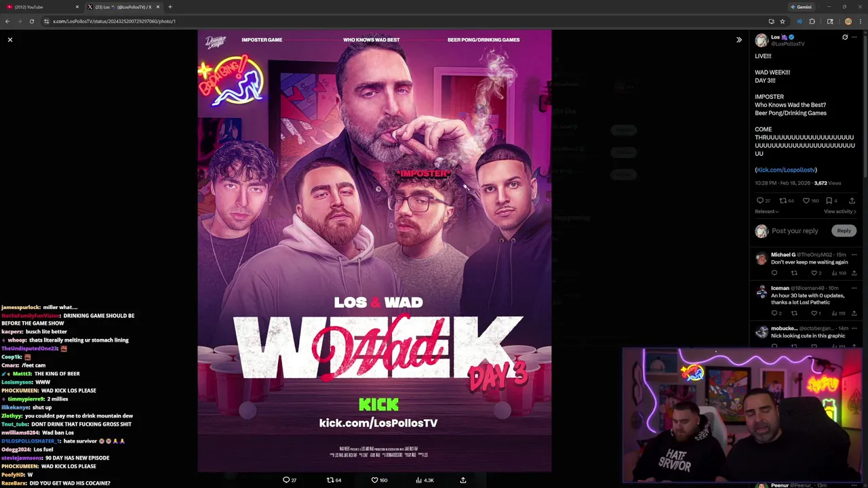Image resolution: width=868 pixels, height=488 pixels.
Task: Open Iceman's profile name
Action: coord(780,288)
